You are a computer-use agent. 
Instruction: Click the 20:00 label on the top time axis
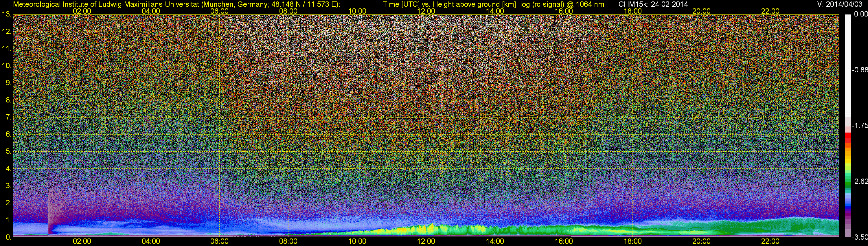click(x=702, y=11)
